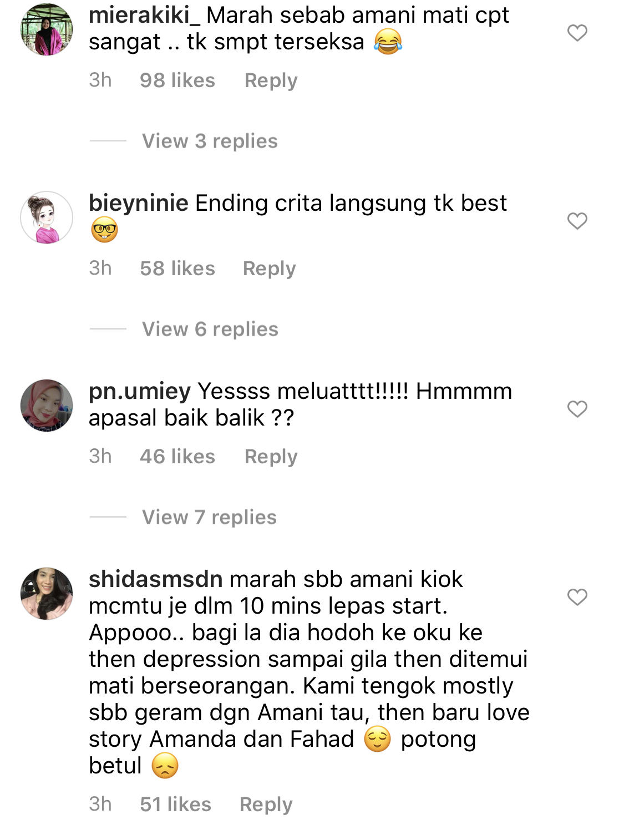
Task: Reply to bieyninie's comment
Action: click(270, 269)
